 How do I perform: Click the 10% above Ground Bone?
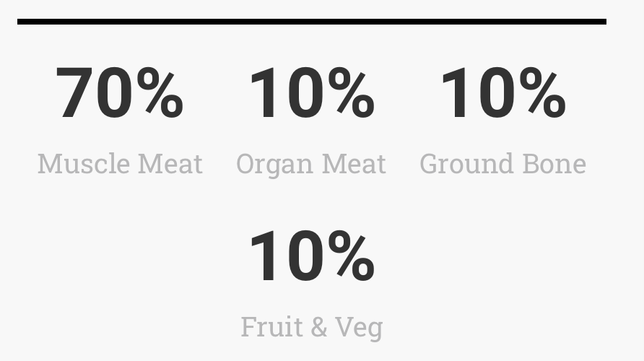tap(503, 93)
